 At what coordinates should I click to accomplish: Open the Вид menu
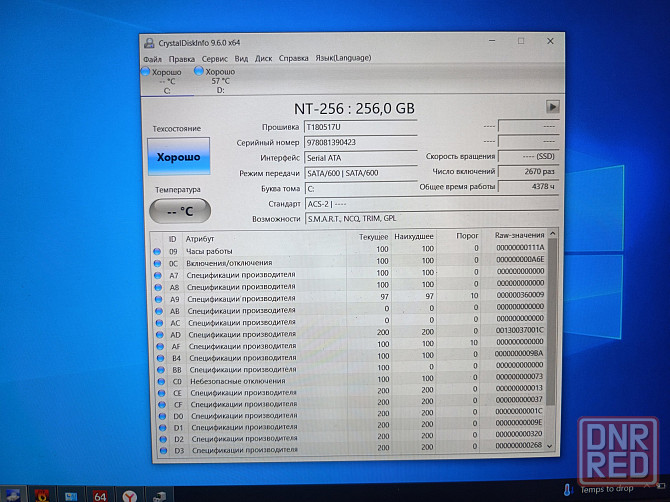(241, 59)
